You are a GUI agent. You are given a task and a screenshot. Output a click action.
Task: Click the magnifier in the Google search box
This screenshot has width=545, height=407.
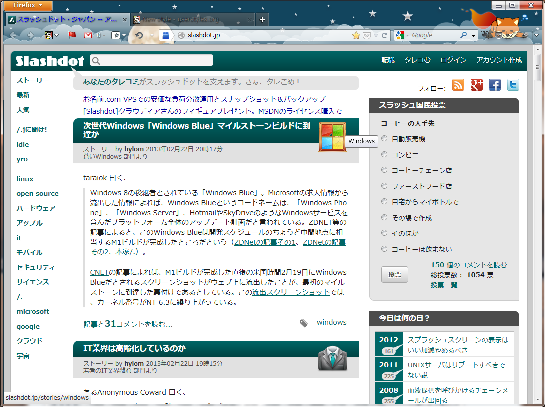[x=464, y=35]
